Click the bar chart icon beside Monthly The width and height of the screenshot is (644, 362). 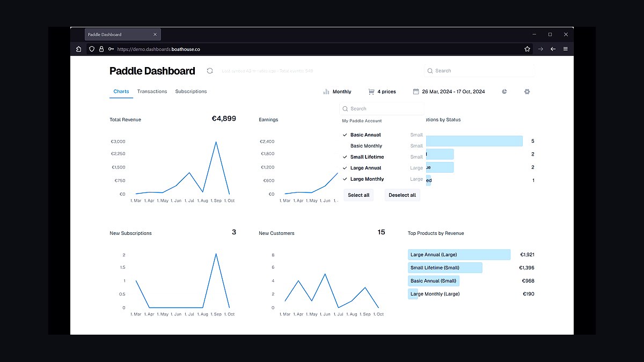coord(326,92)
